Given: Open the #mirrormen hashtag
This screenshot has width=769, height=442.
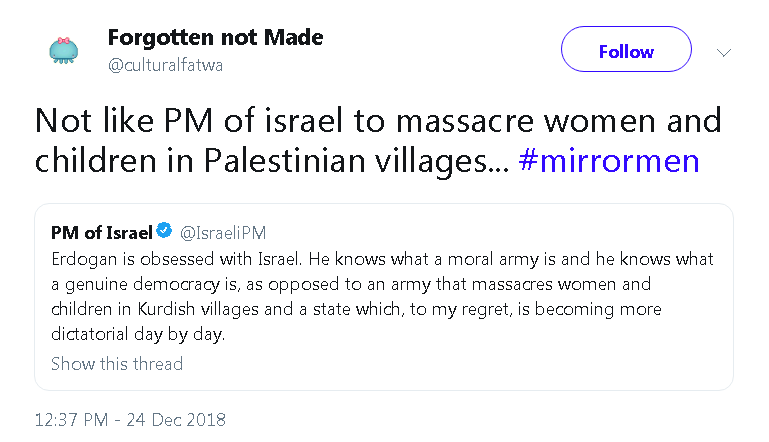Looking at the screenshot, I should (609, 160).
